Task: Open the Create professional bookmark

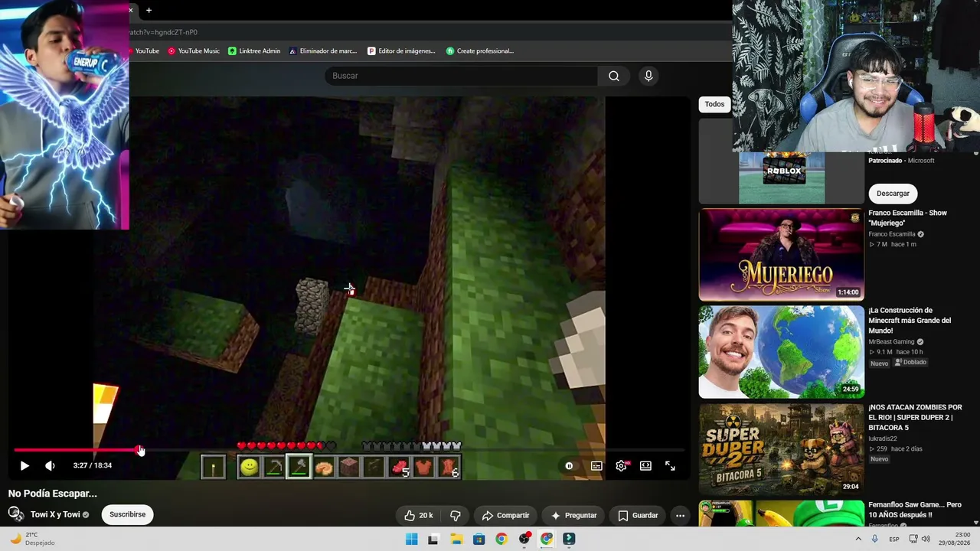Action: (480, 51)
